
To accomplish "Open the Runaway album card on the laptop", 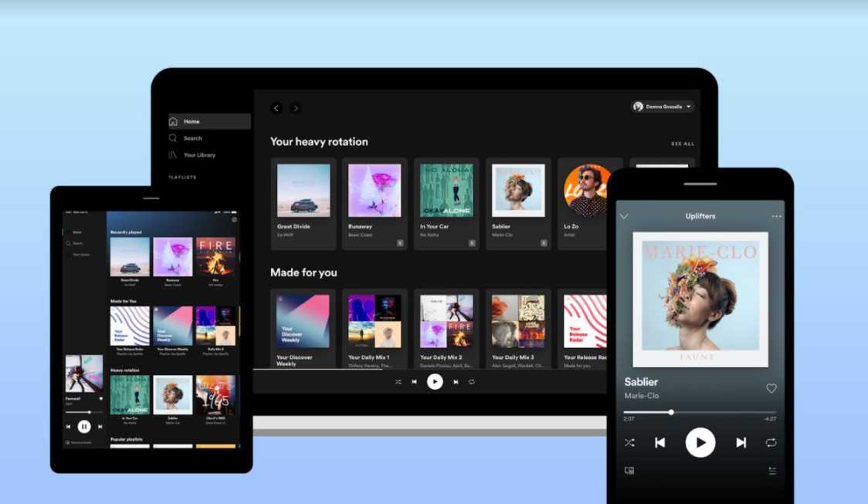I will tap(375, 204).
